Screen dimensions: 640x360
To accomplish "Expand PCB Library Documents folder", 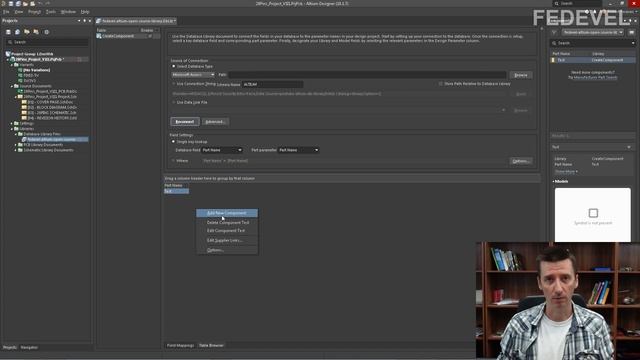I will click(x=16, y=145).
